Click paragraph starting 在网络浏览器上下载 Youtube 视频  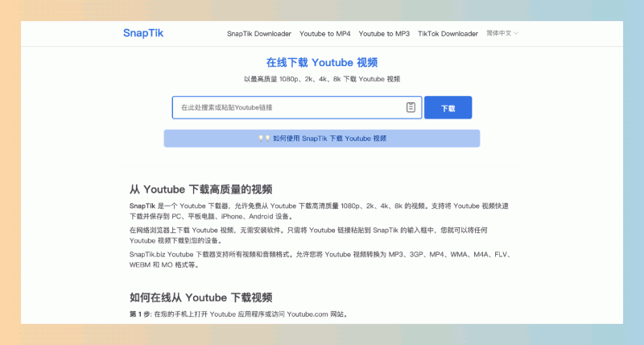(x=308, y=235)
